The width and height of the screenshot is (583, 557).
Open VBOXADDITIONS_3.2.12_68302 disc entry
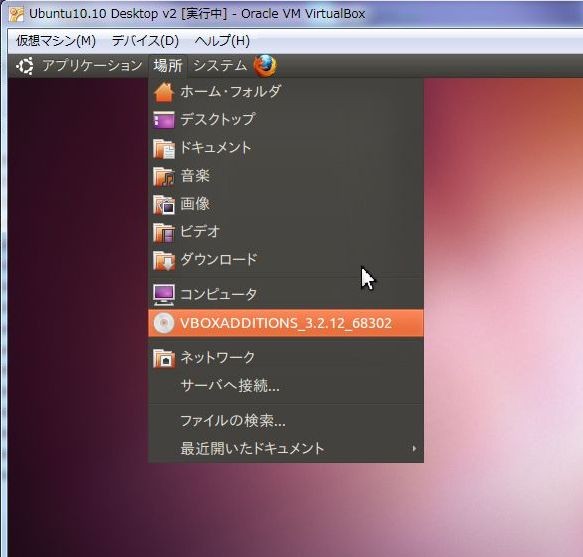click(x=286, y=323)
